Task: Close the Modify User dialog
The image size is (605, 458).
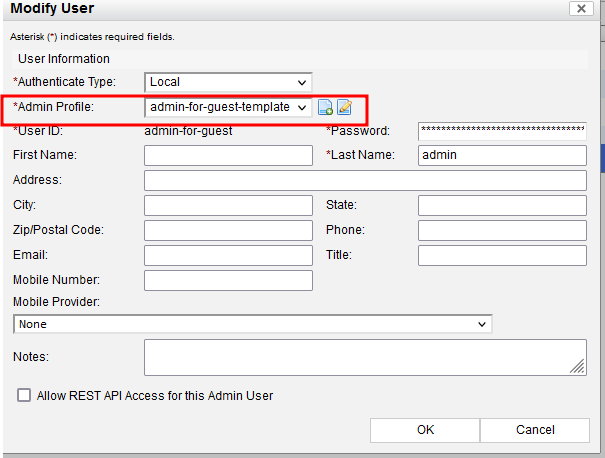Action: [579, 8]
